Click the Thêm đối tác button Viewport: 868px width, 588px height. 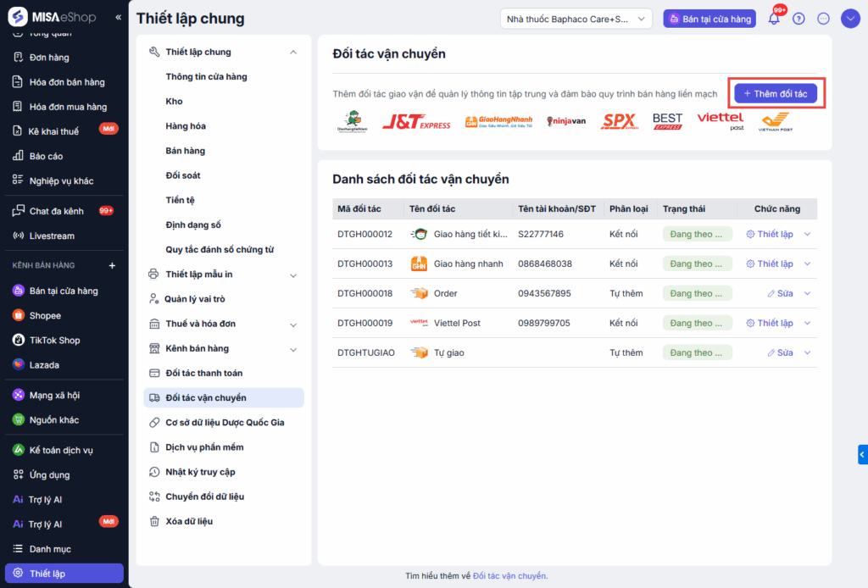pos(776,93)
